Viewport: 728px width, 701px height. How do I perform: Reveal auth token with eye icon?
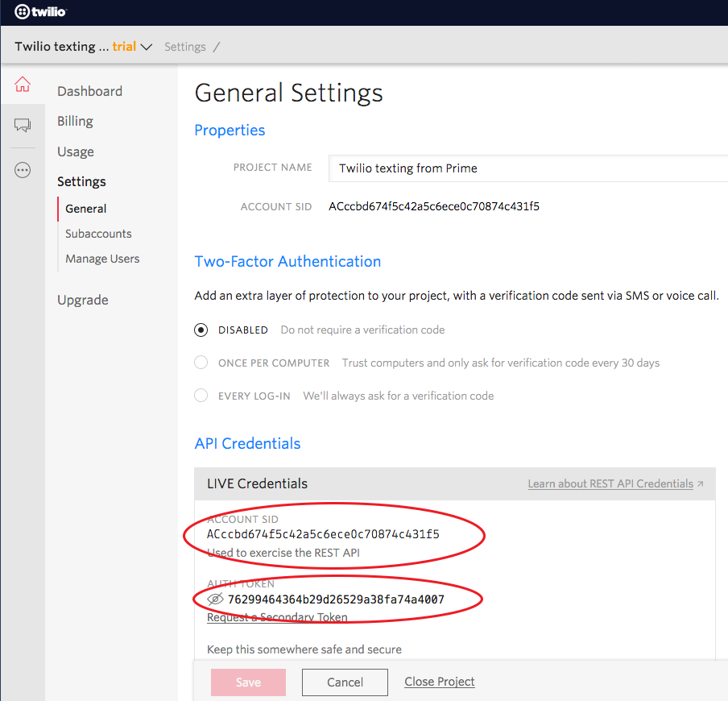pos(215,599)
